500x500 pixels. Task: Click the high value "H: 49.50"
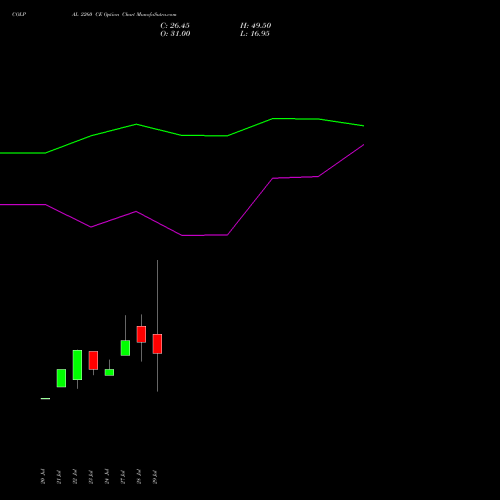tap(256, 26)
